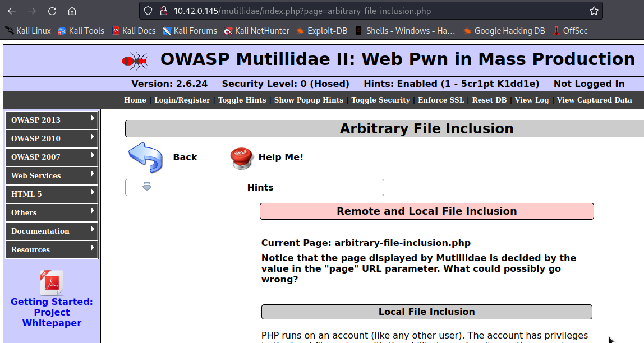Image resolution: width=644 pixels, height=343 pixels.
Task: Expand the HTML 5 menu
Action: click(x=52, y=194)
